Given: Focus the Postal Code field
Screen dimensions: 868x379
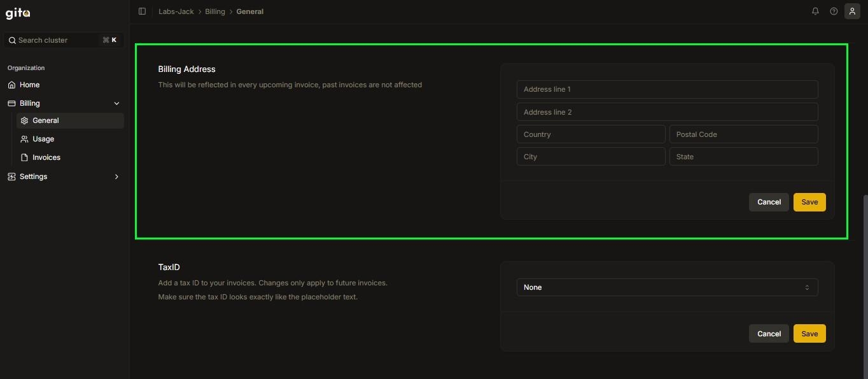Looking at the screenshot, I should point(743,134).
